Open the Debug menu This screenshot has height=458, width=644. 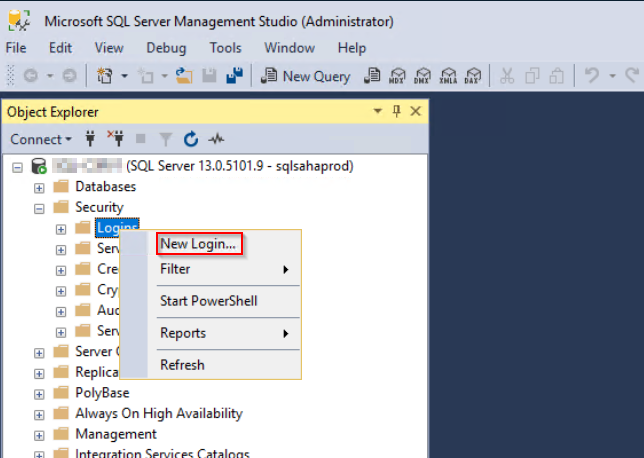tap(166, 48)
